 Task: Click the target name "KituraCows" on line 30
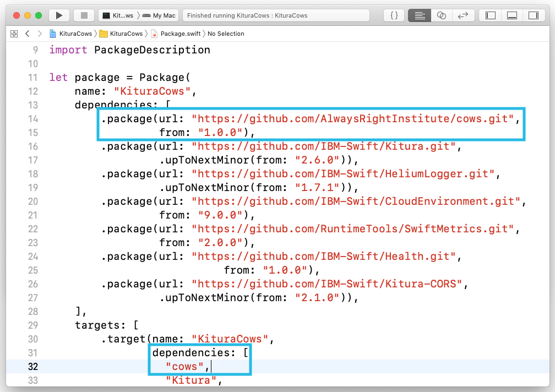[x=230, y=339]
